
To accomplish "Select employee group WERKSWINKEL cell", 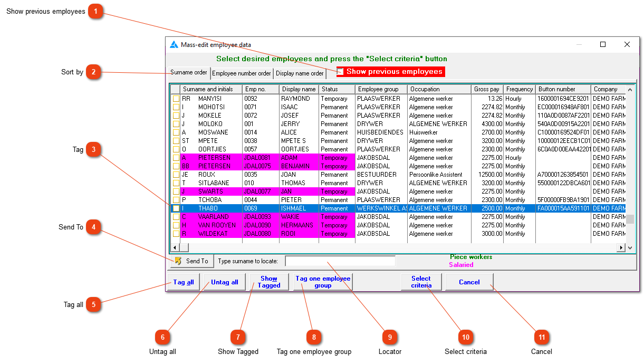I will tap(381, 208).
